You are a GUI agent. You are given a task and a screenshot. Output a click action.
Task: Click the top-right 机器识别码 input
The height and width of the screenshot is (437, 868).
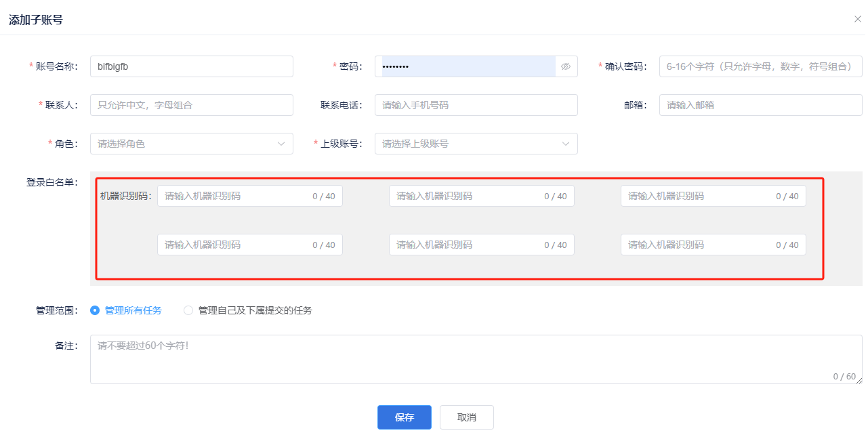[698, 196]
